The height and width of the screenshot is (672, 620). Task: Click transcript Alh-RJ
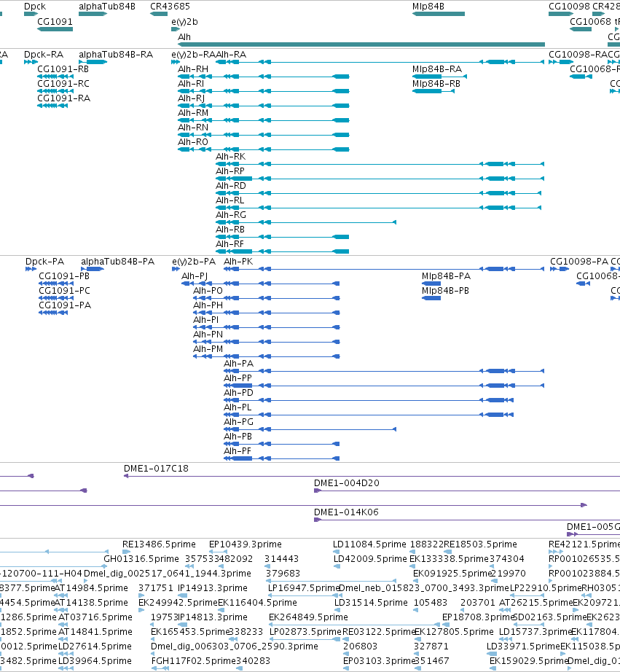tap(264, 106)
